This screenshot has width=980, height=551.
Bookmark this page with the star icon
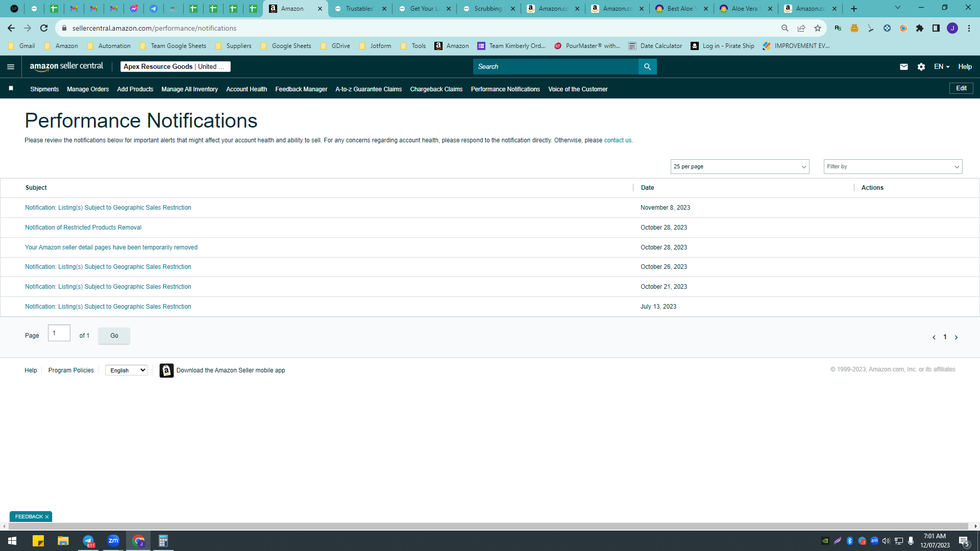pyautogui.click(x=818, y=28)
